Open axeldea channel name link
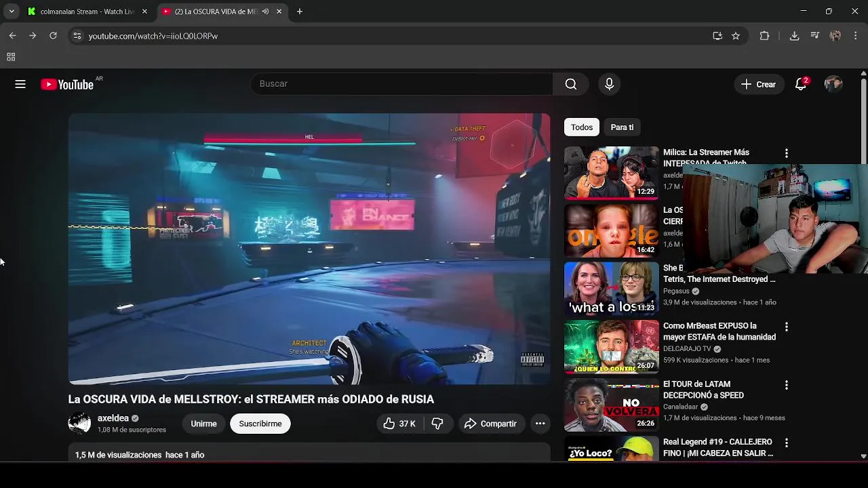This screenshot has width=868, height=488. [113, 418]
